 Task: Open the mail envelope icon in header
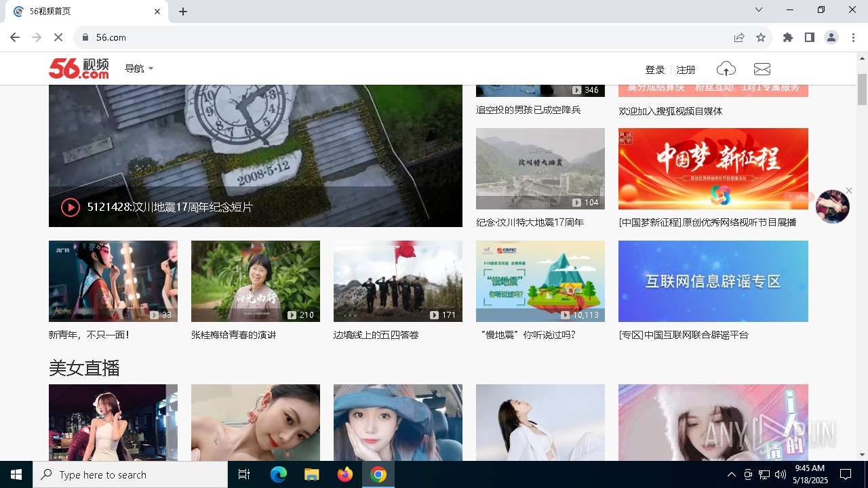[x=762, y=69]
